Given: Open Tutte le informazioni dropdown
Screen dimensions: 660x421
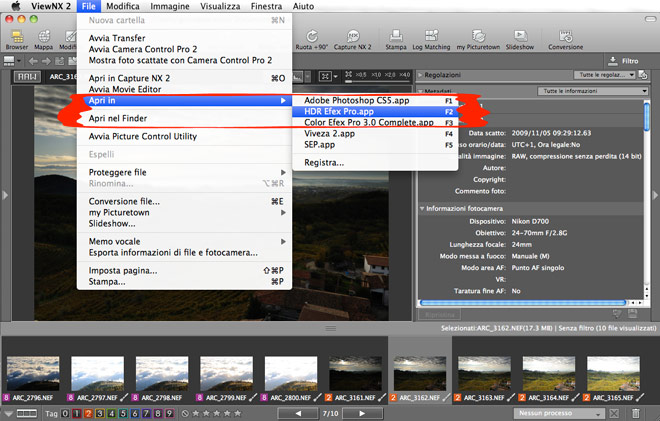Looking at the screenshot, I should (x=593, y=91).
